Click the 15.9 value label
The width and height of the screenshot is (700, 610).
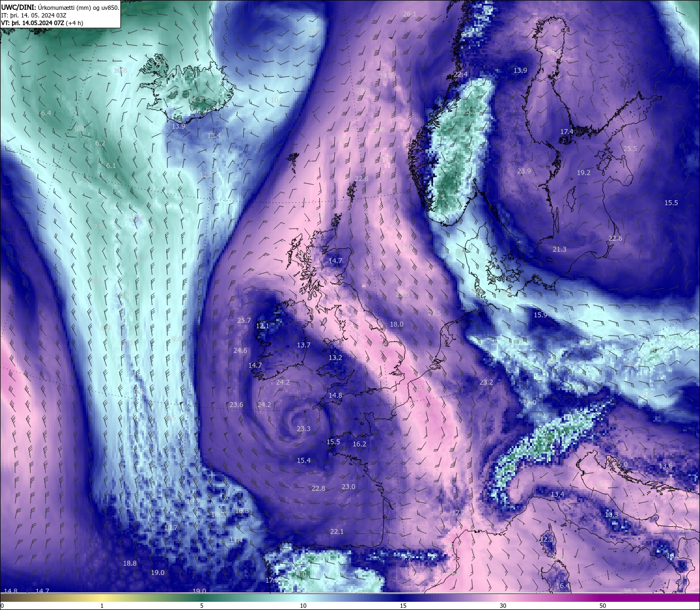click(x=540, y=315)
